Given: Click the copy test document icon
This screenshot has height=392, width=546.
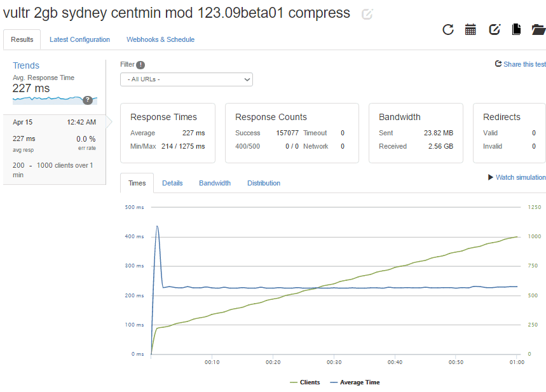Looking at the screenshot, I should coord(516,30).
